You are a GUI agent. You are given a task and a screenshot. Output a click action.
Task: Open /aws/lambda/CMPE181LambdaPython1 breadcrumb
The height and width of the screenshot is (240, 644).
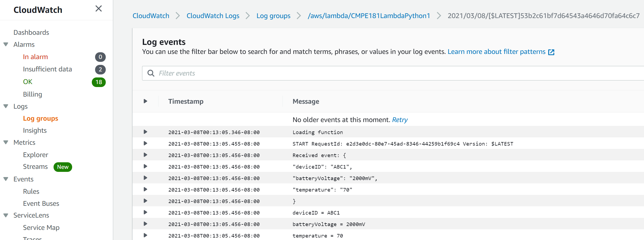coord(369,16)
